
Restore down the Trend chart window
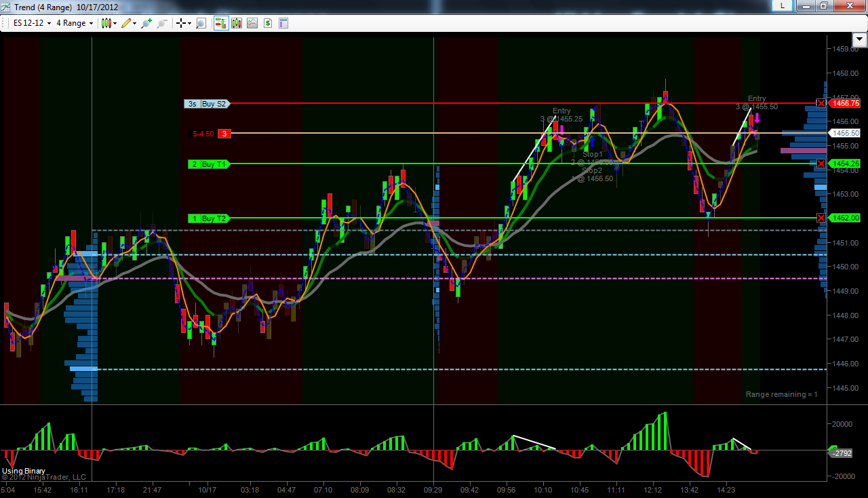[x=823, y=5]
